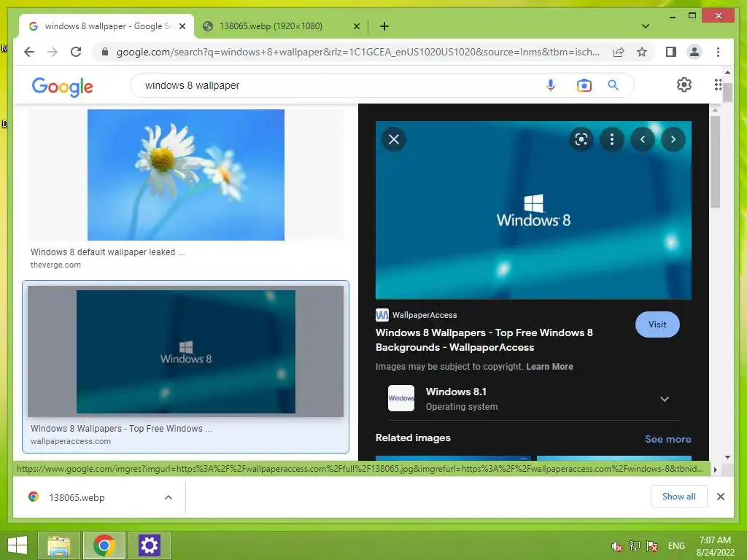Click wallpaperaccess.com source link
Viewport: 747px width, 560px height.
click(71, 441)
